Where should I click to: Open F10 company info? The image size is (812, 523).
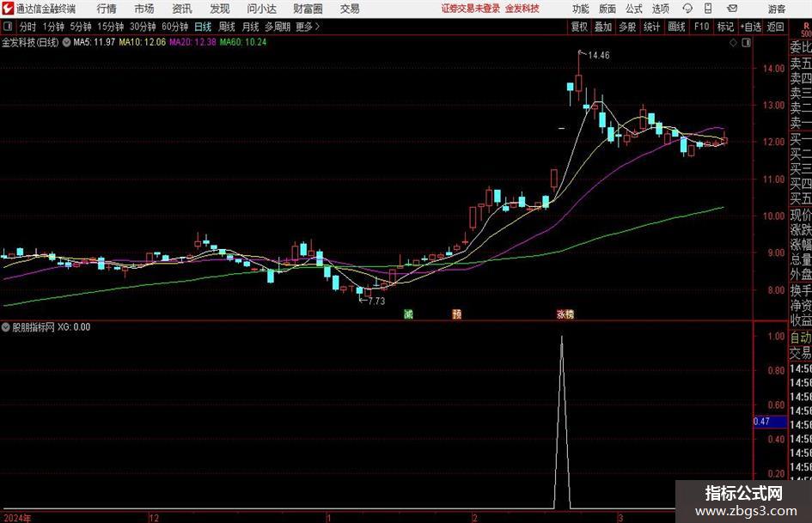[x=702, y=27]
